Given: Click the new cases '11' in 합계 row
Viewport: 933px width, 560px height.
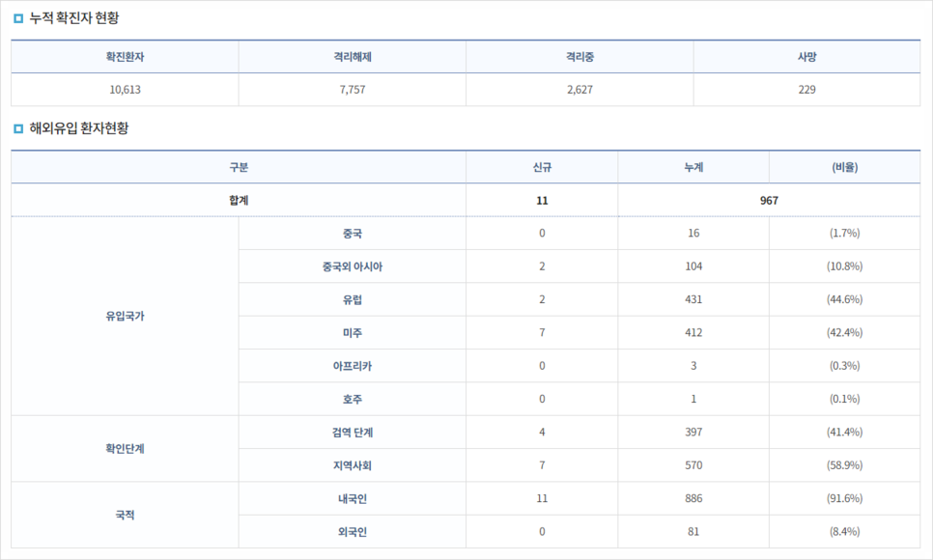Looking at the screenshot, I should (x=542, y=201).
